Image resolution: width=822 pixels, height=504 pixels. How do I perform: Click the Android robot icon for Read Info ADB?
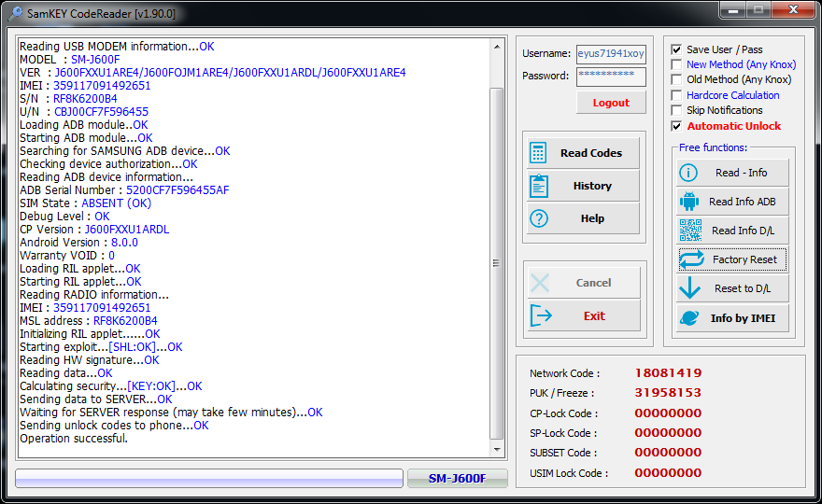(688, 202)
